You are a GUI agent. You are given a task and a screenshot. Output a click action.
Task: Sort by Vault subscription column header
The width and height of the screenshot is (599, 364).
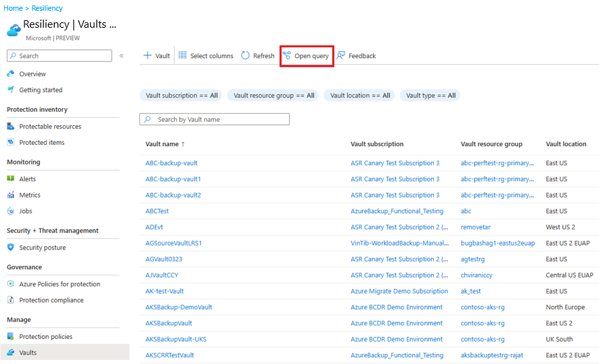tap(377, 144)
